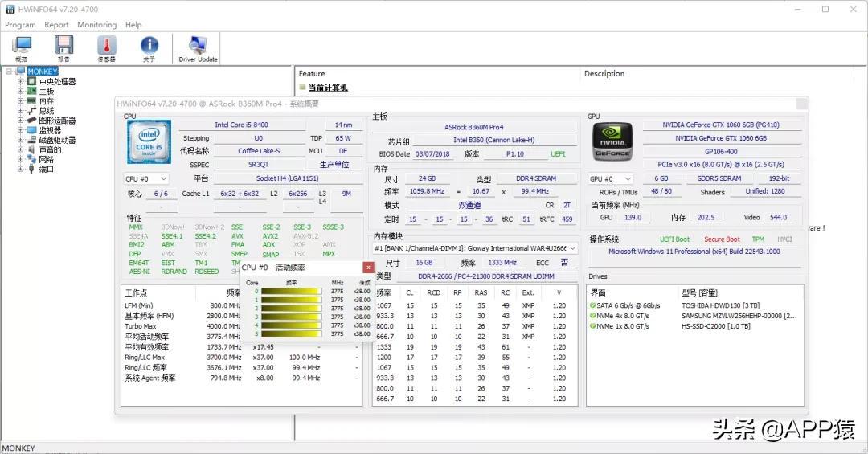
Task: Open the GPU #0 selector dropdown
Action: [612, 178]
